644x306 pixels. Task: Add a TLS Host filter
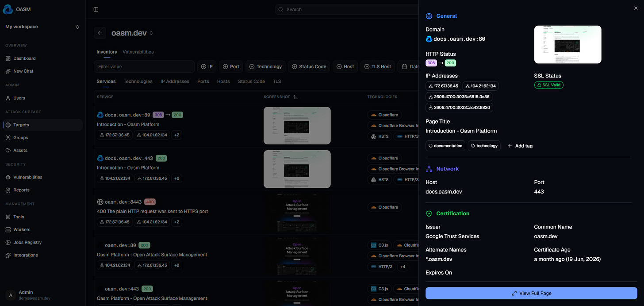click(378, 66)
